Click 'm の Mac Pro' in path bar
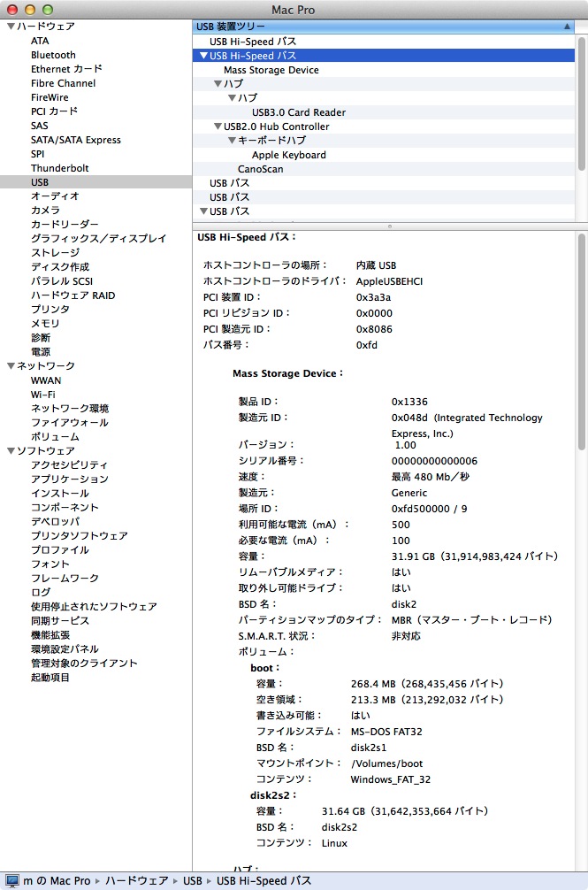Screen dimensions: 588x890 click(x=57, y=881)
